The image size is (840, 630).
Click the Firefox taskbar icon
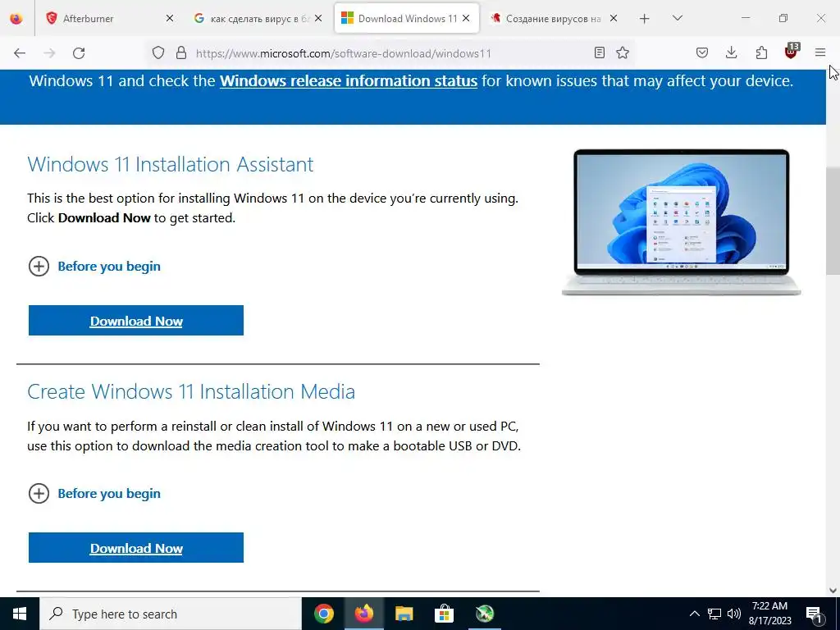click(363, 614)
